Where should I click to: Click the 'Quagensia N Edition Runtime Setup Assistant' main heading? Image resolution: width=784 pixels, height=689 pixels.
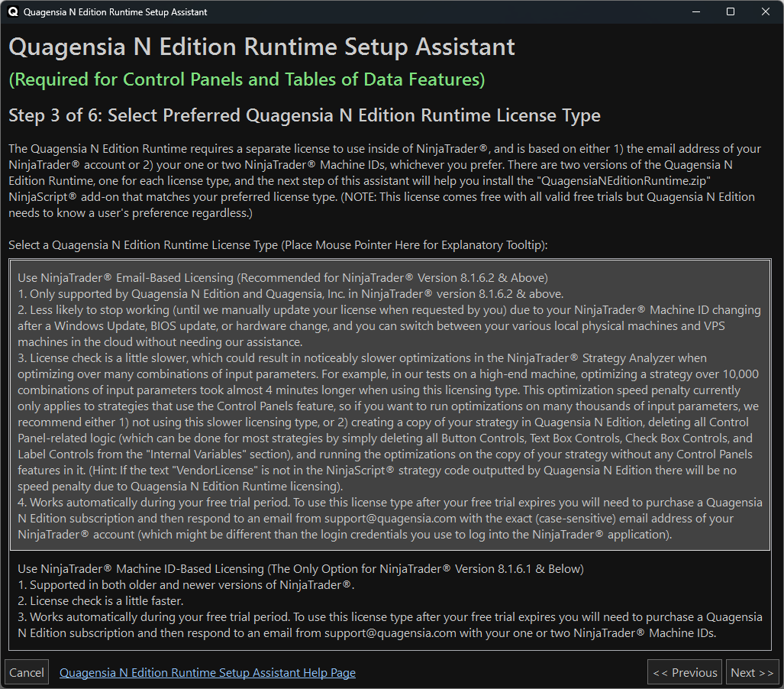262,47
